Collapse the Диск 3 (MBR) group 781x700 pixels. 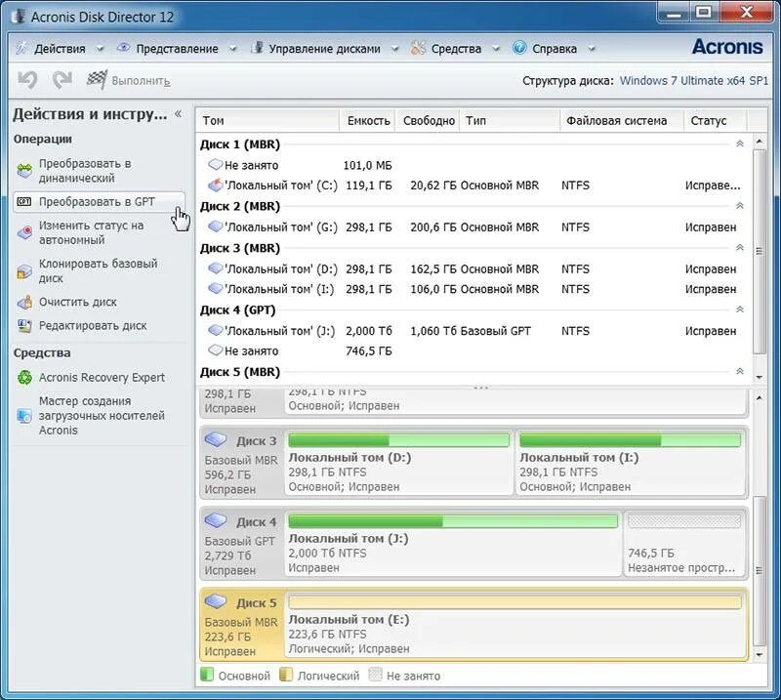(x=740, y=247)
